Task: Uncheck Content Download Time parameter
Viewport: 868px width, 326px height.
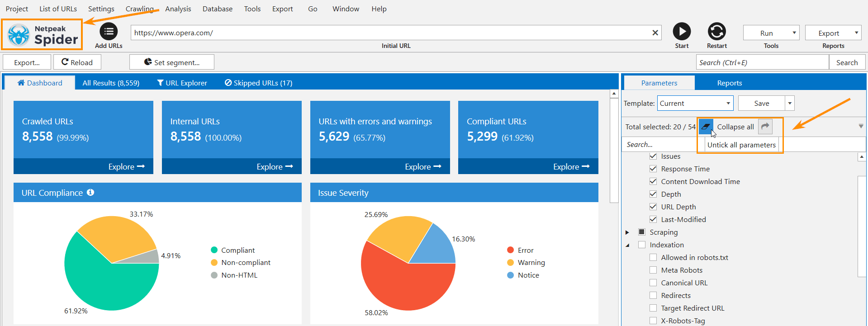Action: click(x=653, y=181)
